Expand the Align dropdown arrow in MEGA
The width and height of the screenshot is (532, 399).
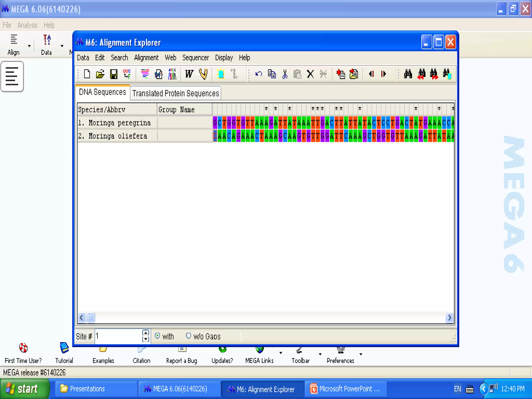(x=29, y=46)
